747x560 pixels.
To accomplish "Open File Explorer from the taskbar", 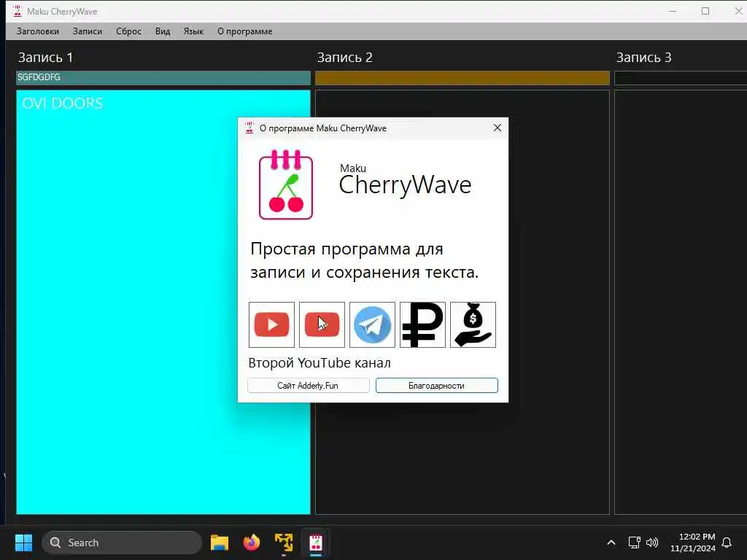I will pyautogui.click(x=220, y=542).
